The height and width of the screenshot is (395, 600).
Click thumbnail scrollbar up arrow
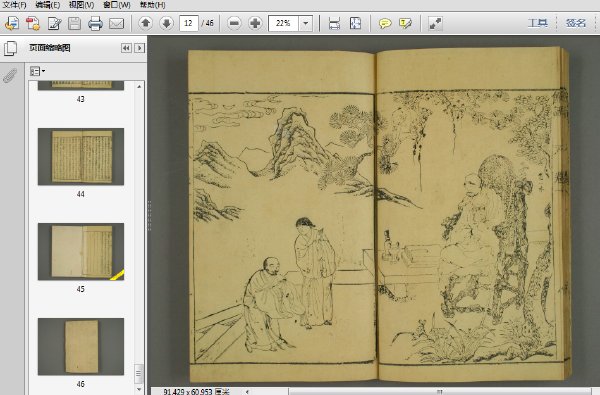[139, 87]
